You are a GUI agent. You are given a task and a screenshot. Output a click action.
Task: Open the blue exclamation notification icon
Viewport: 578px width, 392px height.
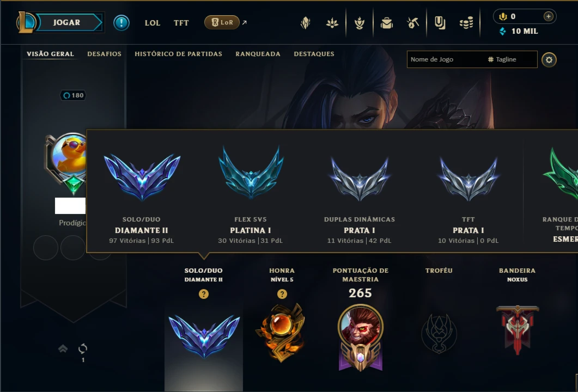121,23
